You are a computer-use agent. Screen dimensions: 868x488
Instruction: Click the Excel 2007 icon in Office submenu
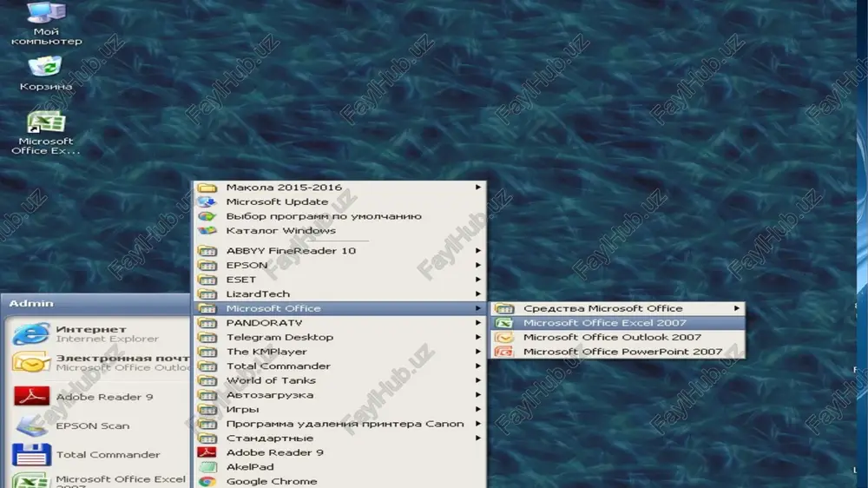(504, 323)
